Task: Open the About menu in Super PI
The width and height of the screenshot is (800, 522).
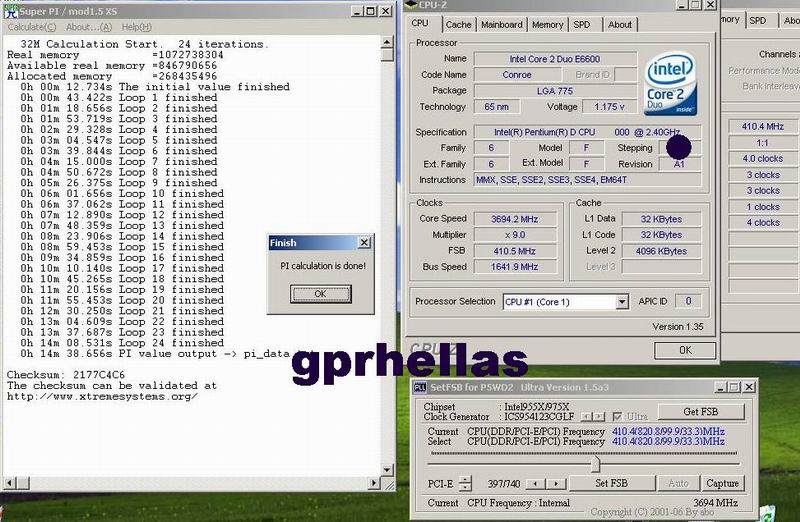Action: 89,27
